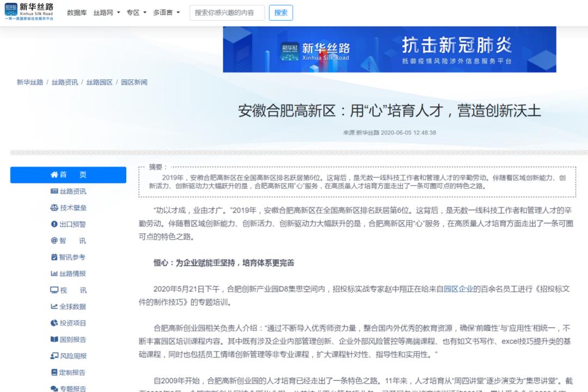Click the 专题报告 chat bubbles icon
The width and height of the screenshot is (588, 392).
54,389
